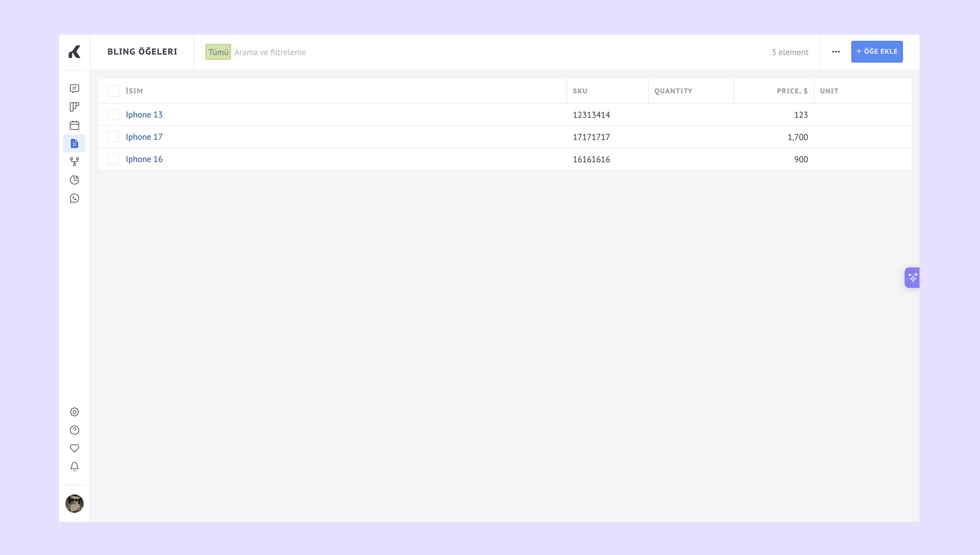Click the ÖĞE EKLE button

(x=876, y=52)
